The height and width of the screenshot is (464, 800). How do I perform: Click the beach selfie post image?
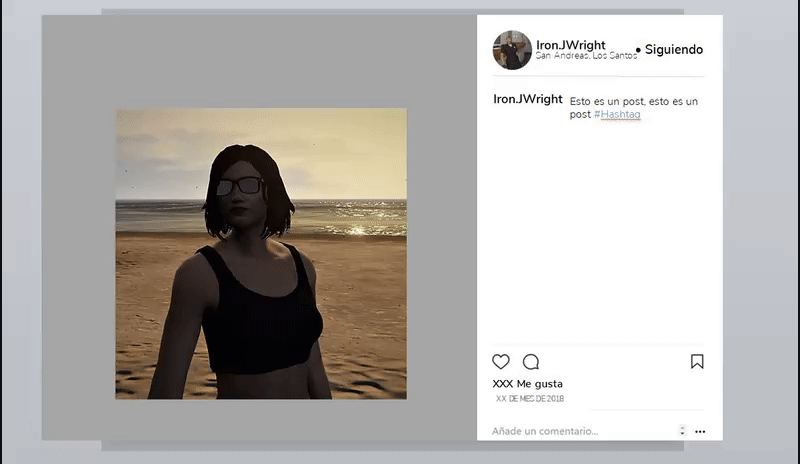point(261,254)
